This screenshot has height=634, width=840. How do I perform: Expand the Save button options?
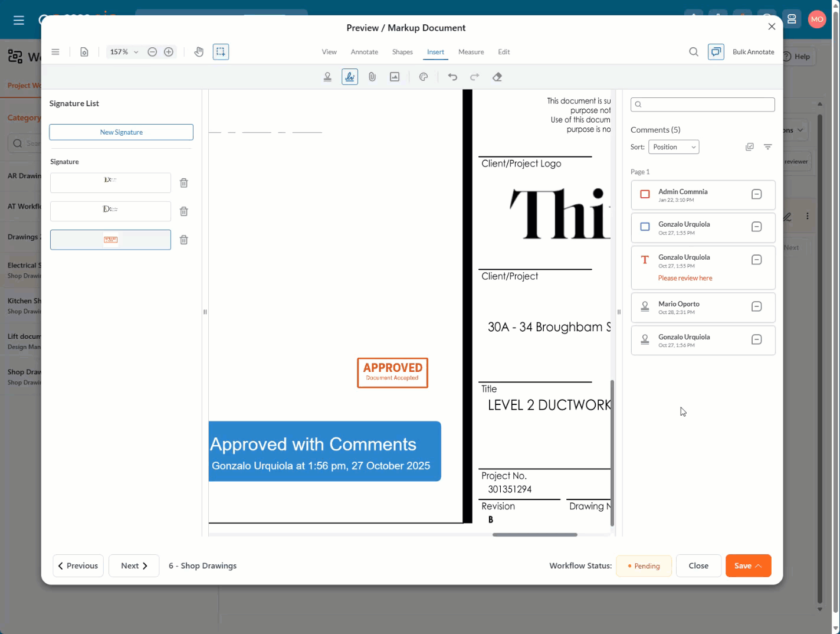point(759,566)
